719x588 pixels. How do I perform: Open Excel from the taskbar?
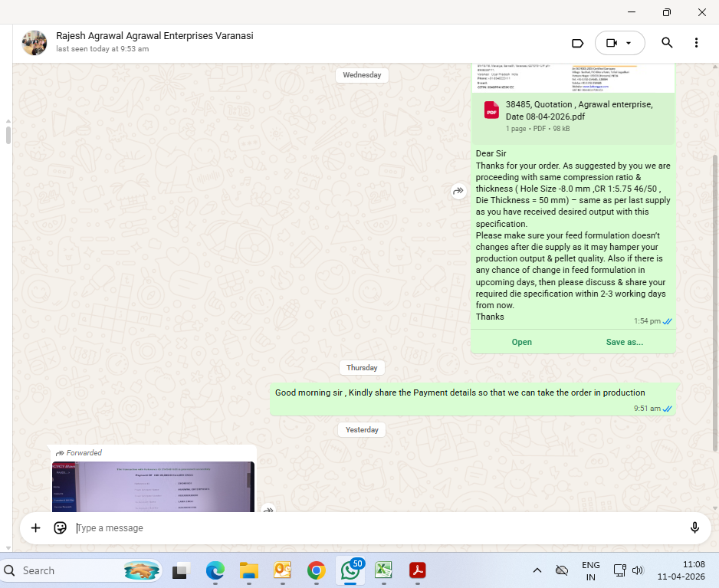tap(384, 570)
